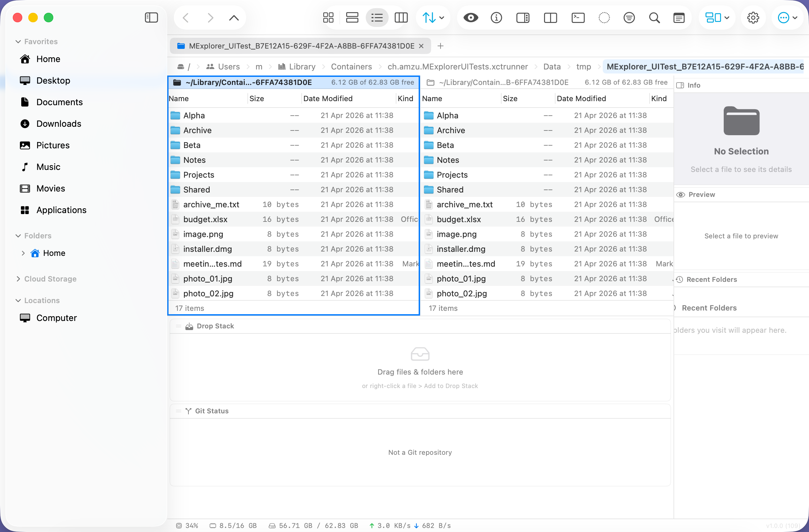Select Projects folder in left pane
Screen dimensions: 809x532
[x=294, y=175]
